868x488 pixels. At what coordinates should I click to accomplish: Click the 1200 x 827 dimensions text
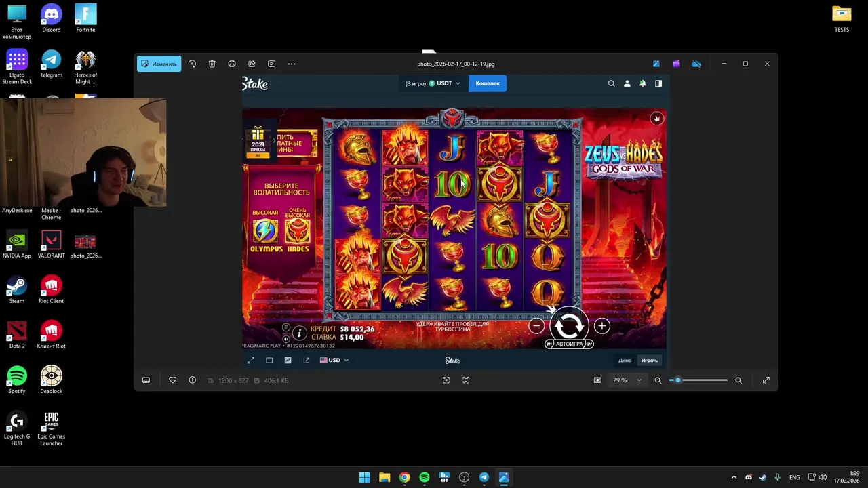click(233, 380)
